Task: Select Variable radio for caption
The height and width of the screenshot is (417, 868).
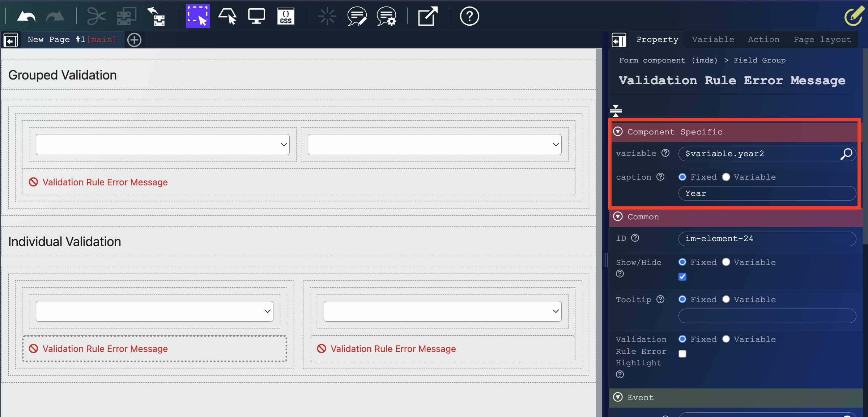Action: pyautogui.click(x=726, y=177)
